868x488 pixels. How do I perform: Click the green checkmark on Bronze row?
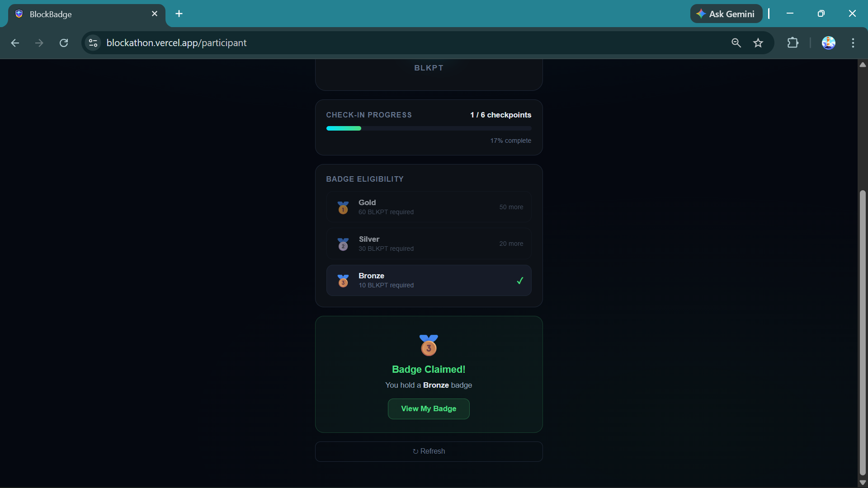(520, 281)
